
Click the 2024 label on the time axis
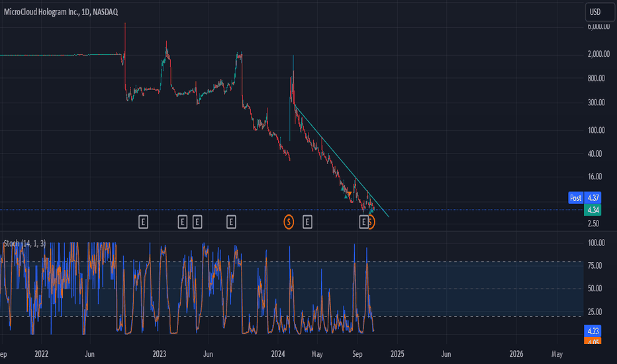click(x=278, y=354)
